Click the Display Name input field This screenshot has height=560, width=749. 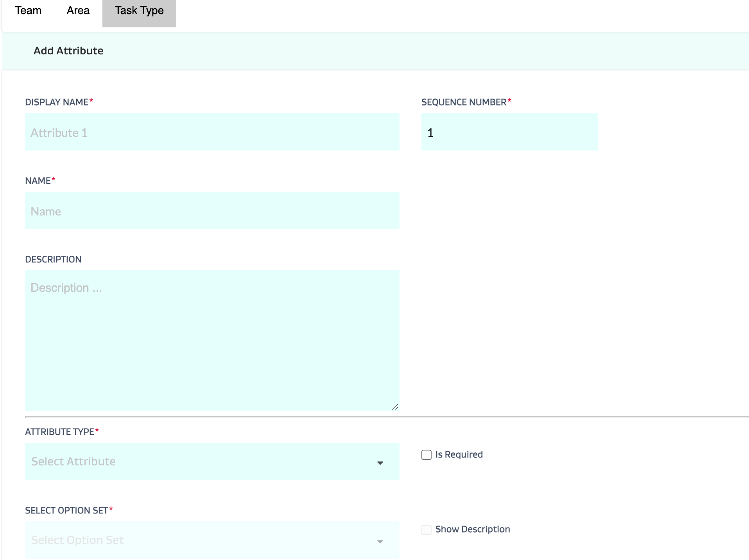[212, 132]
